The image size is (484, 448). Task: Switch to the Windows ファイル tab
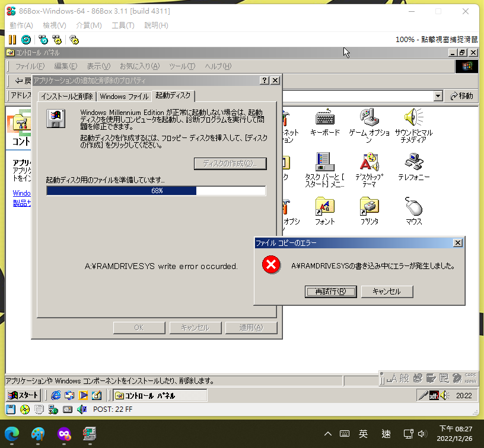[124, 95]
